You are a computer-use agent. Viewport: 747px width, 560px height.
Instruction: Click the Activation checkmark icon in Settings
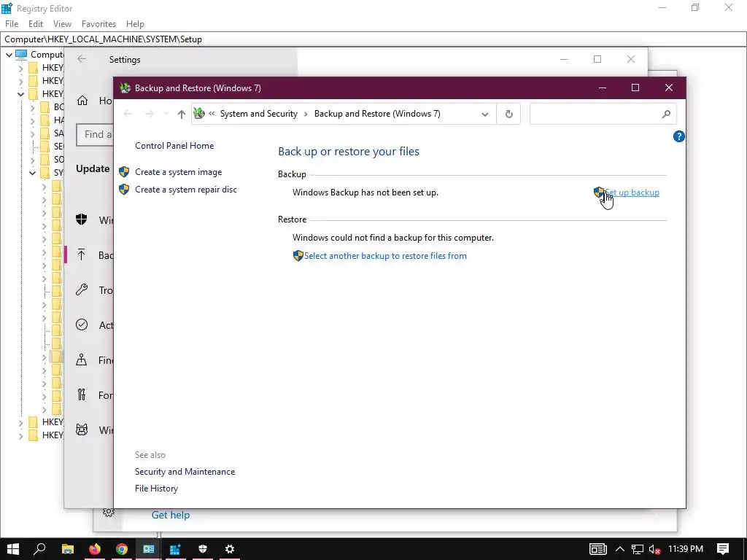82,324
